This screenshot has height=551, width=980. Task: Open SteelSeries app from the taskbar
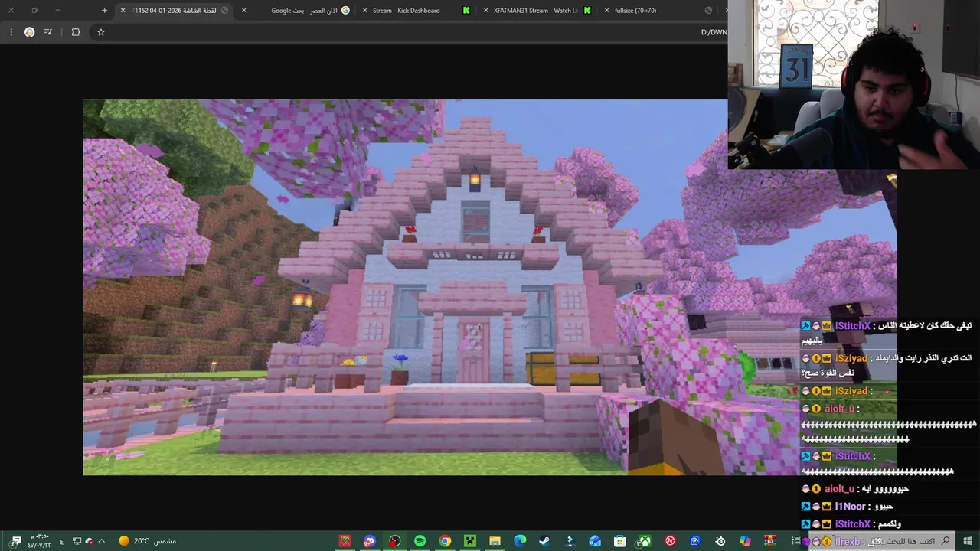[x=720, y=541]
